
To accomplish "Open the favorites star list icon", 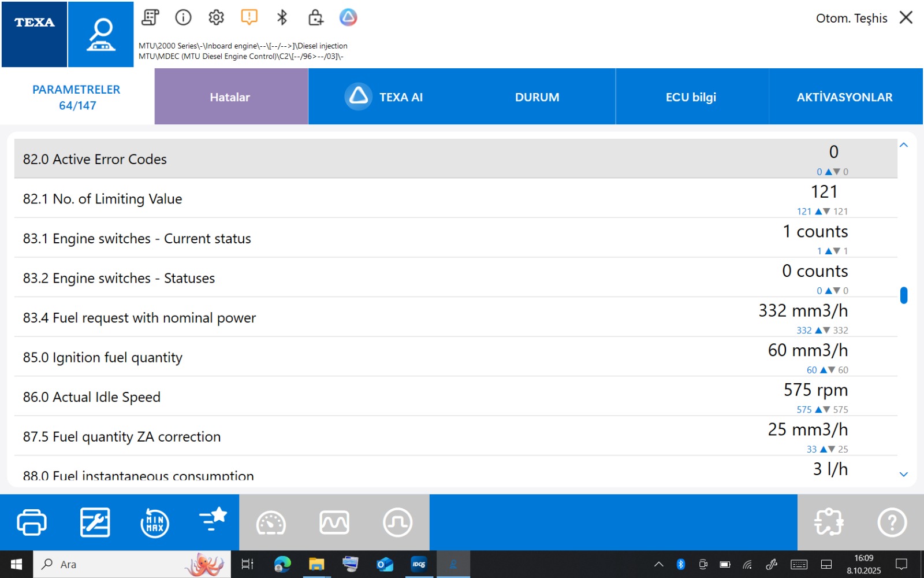I will click(213, 520).
